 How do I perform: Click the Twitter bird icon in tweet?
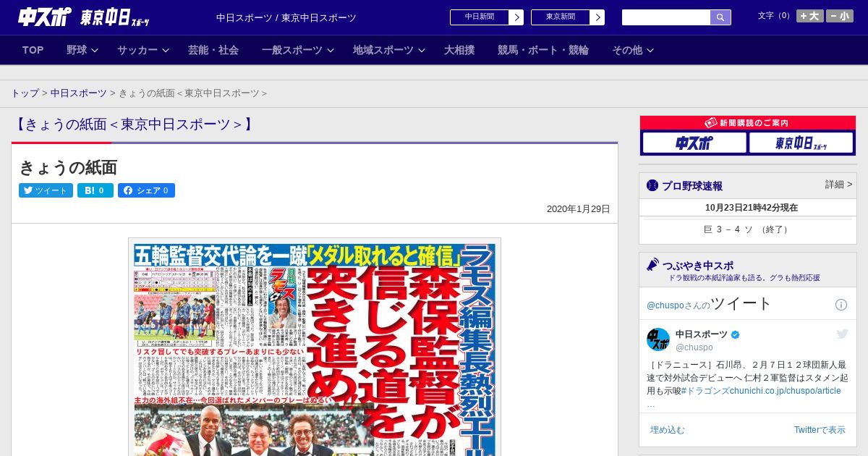(842, 334)
